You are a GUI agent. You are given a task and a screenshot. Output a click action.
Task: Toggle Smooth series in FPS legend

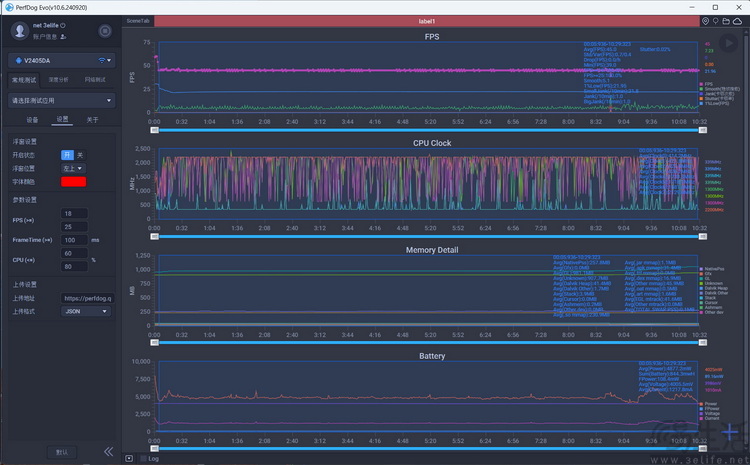[719, 89]
